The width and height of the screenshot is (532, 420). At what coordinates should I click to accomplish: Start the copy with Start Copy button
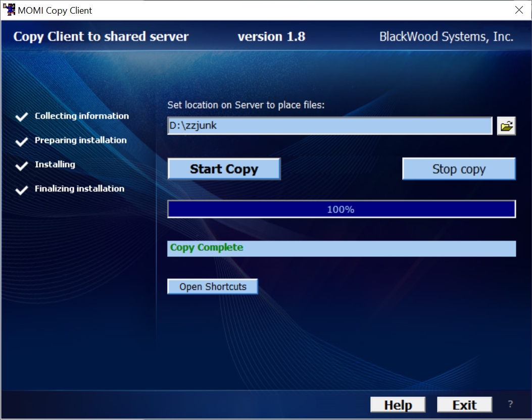pyautogui.click(x=224, y=169)
